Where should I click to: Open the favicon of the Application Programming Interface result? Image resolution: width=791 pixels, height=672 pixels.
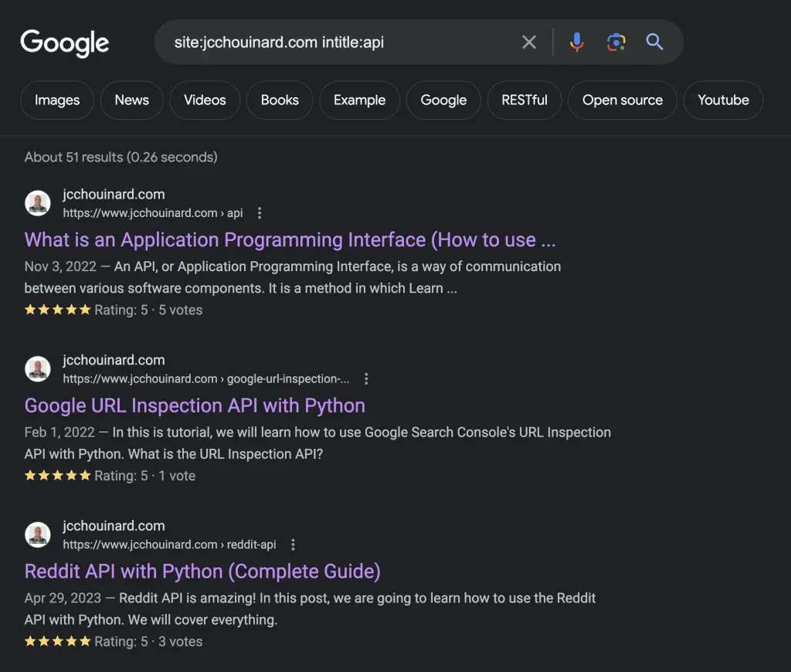pyautogui.click(x=38, y=203)
